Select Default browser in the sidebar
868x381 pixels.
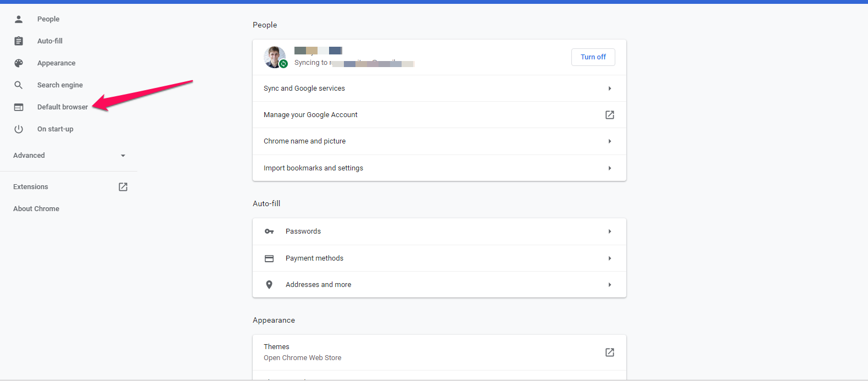pyautogui.click(x=63, y=107)
